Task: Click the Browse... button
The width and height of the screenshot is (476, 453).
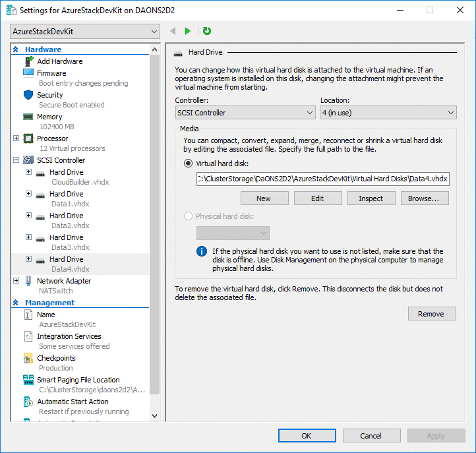Action: [x=425, y=198]
